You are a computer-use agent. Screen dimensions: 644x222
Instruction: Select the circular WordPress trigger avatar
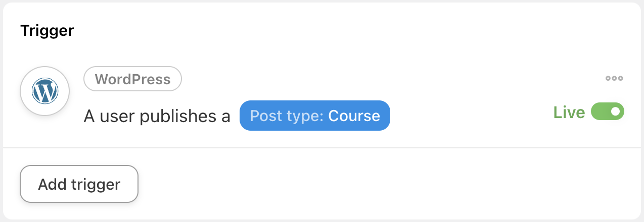(x=45, y=91)
